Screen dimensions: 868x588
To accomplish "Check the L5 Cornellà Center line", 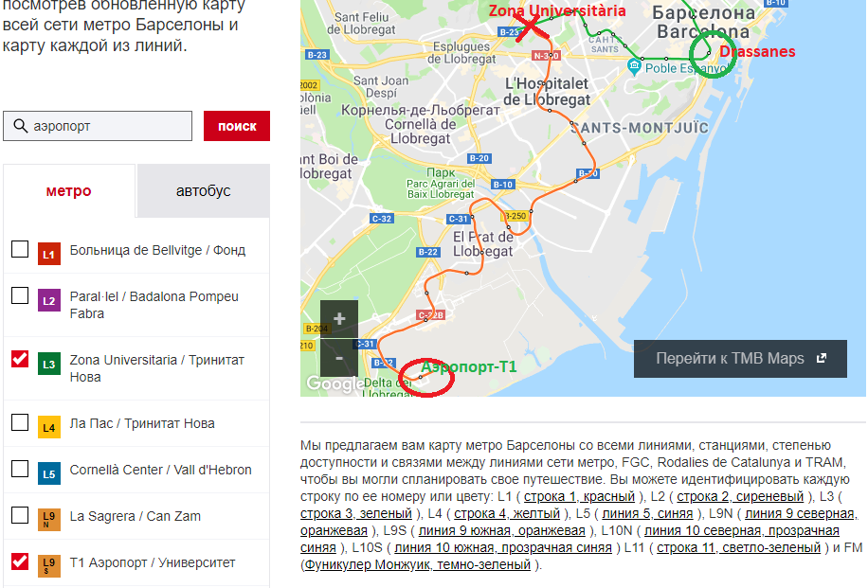I will coord(20,469).
